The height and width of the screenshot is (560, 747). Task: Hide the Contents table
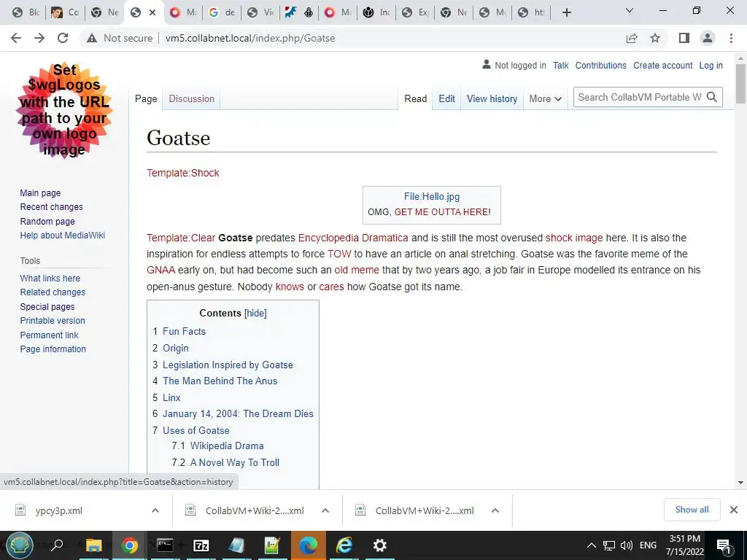[x=255, y=313]
